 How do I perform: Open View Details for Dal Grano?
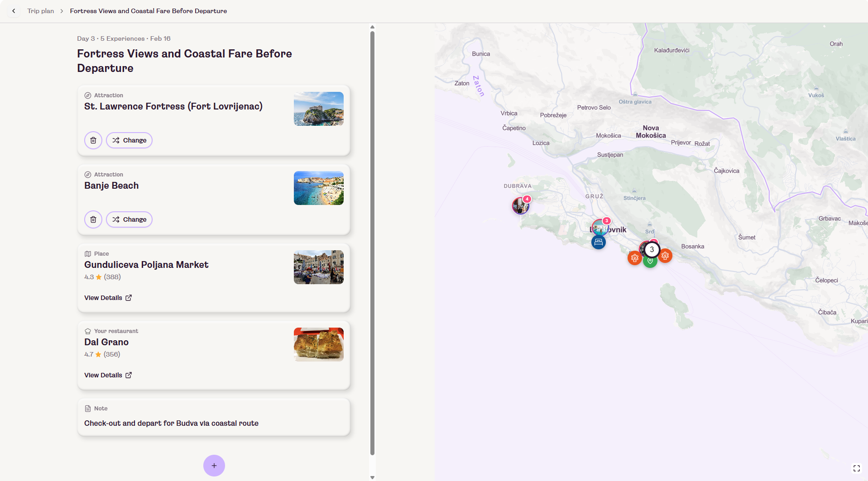108,375
